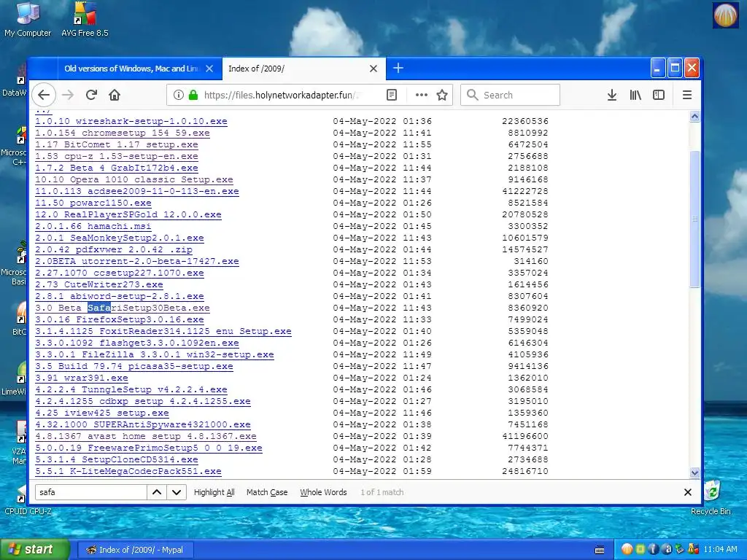Open the browser home page
Image resolution: width=747 pixels, height=560 pixels.
[x=115, y=95]
